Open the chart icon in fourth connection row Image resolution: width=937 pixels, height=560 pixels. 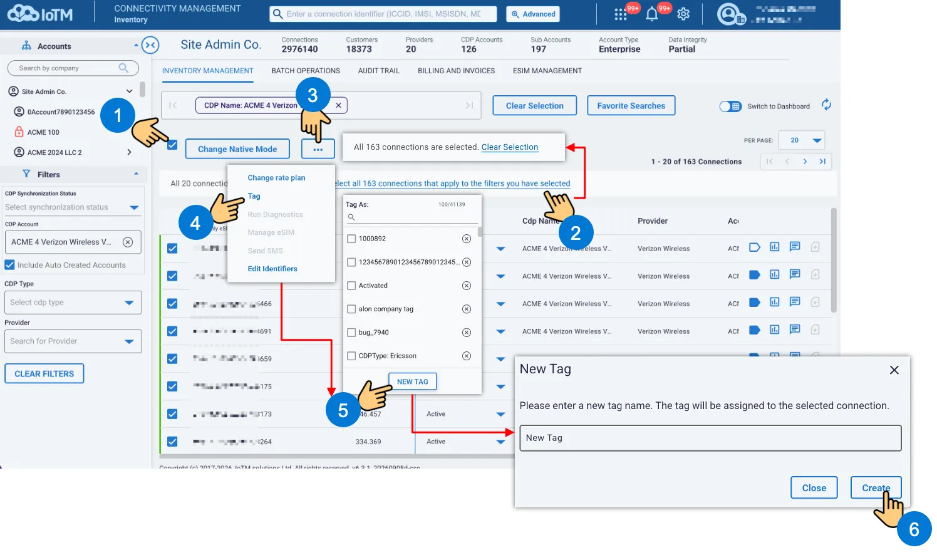[775, 329]
